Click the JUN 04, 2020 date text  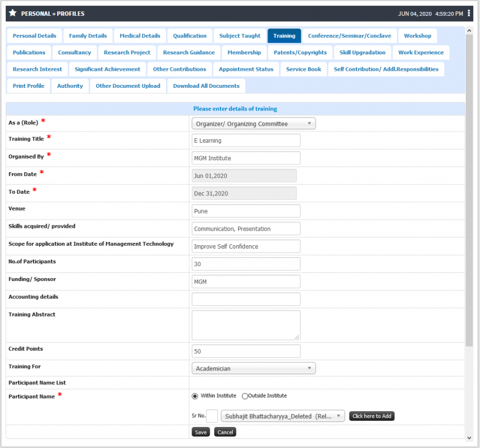coord(415,14)
